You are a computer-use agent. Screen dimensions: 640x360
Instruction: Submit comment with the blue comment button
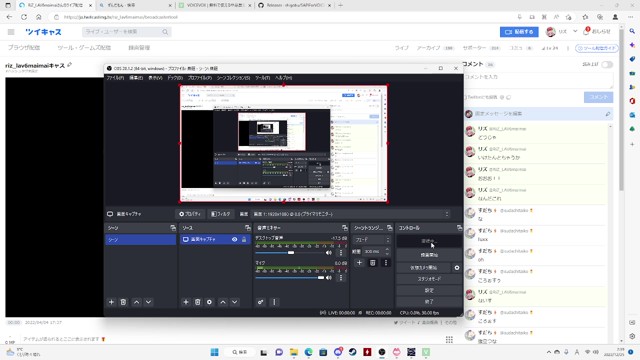coord(598,97)
